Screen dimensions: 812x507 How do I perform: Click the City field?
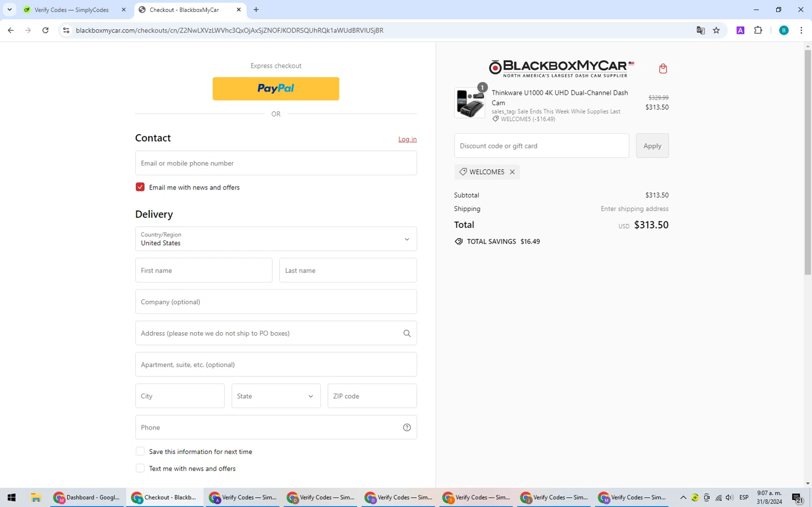pyautogui.click(x=180, y=396)
